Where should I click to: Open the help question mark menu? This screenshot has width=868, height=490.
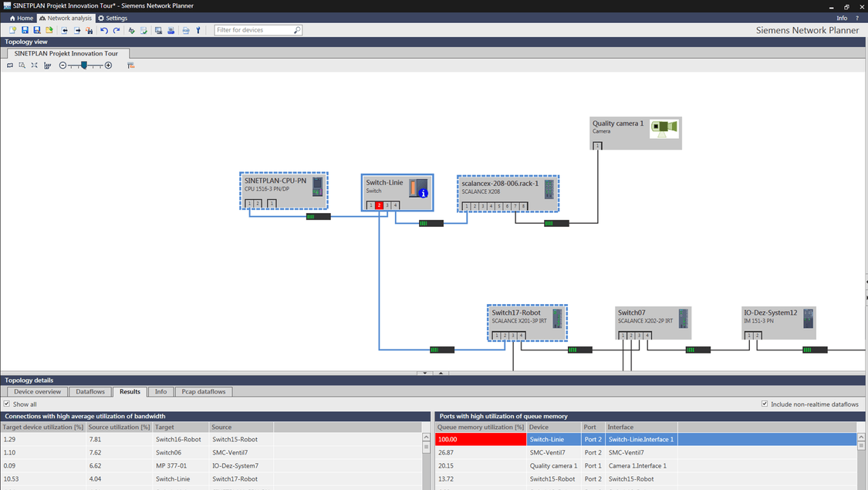857,19
